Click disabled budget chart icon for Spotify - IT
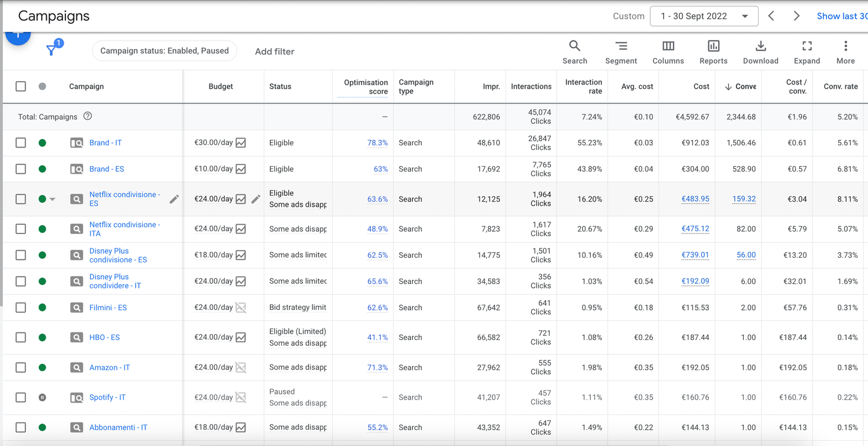Viewport: 868px width, 446px height. [x=241, y=397]
